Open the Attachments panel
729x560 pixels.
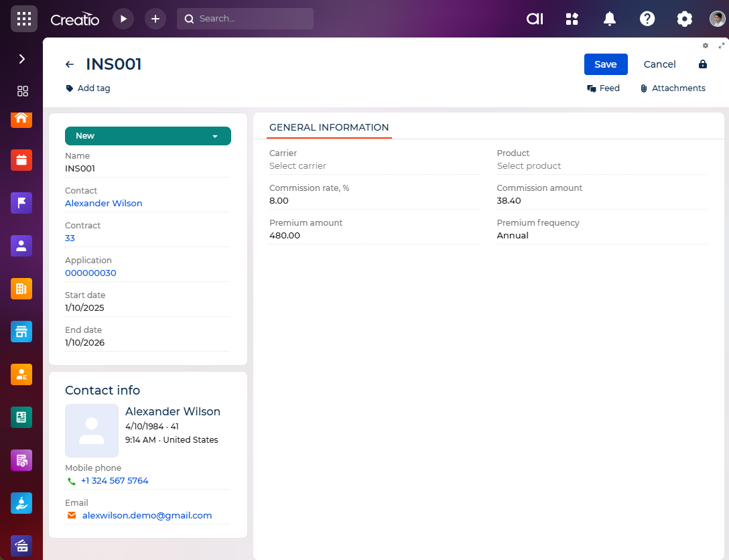(673, 88)
